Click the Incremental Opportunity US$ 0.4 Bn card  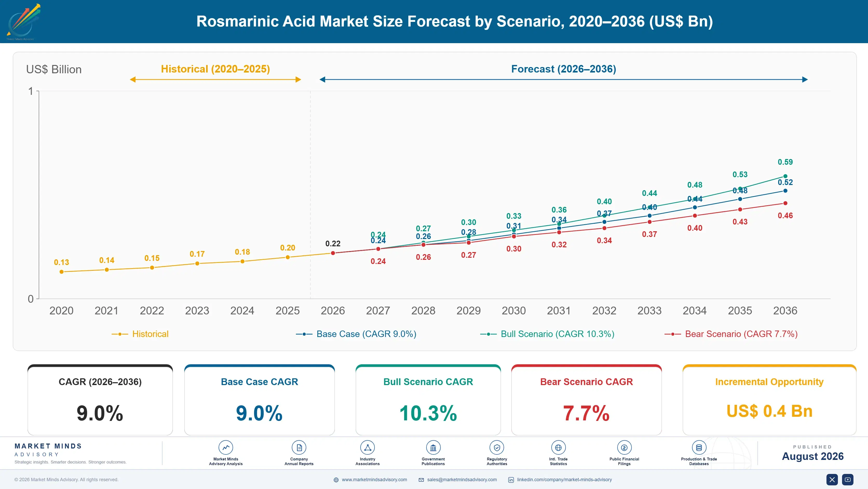coord(769,400)
